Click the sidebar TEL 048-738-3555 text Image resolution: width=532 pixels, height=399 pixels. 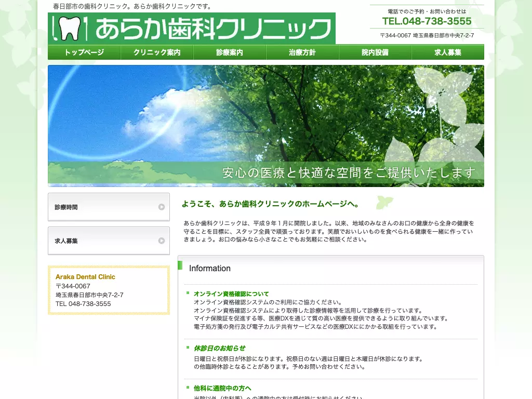[83, 303]
